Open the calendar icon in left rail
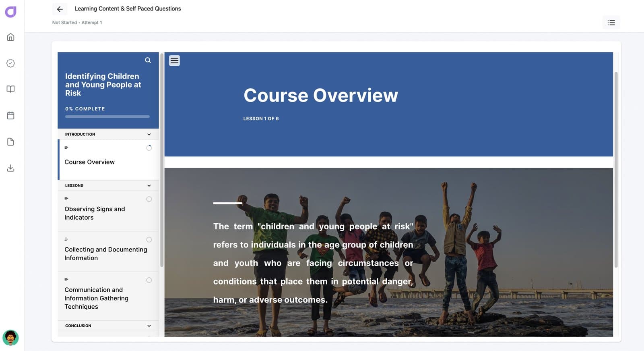 click(x=11, y=116)
